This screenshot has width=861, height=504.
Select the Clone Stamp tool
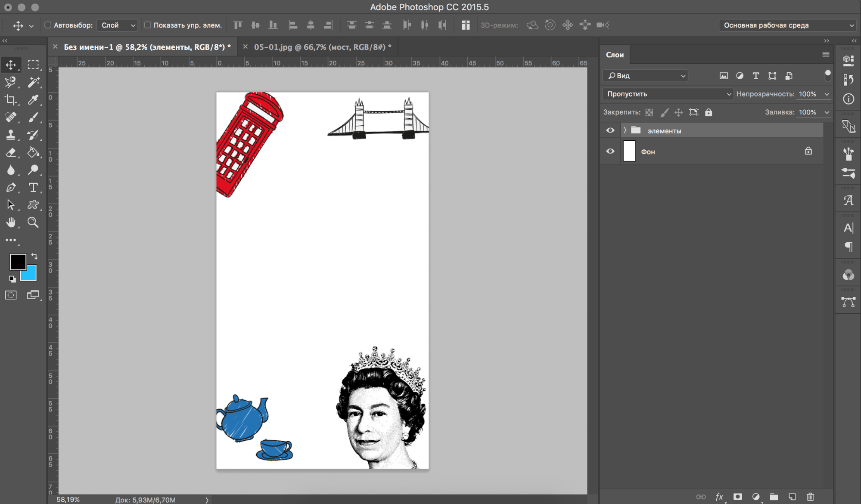[x=11, y=134]
